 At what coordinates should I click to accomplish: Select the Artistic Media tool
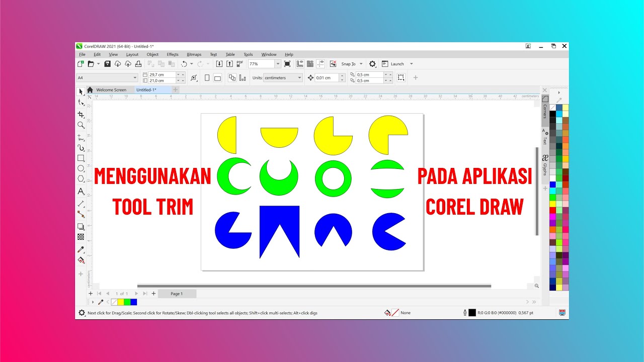80,148
